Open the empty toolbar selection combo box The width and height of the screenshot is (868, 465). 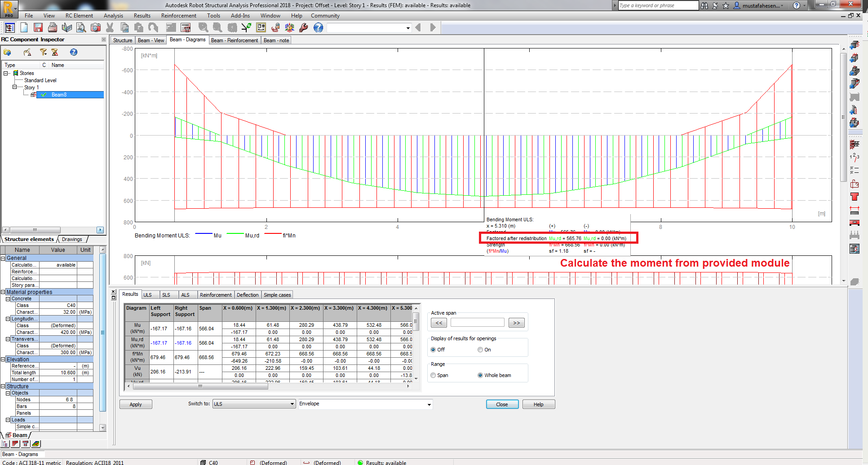point(369,28)
